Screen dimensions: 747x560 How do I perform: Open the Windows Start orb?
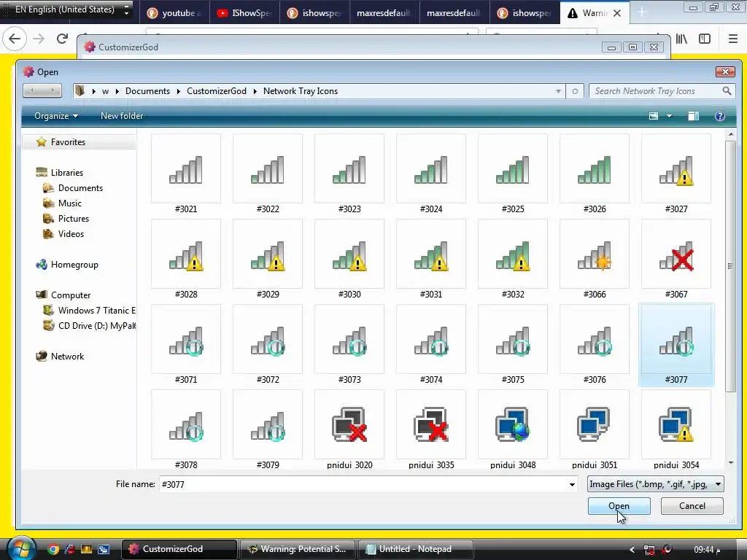click(21, 548)
